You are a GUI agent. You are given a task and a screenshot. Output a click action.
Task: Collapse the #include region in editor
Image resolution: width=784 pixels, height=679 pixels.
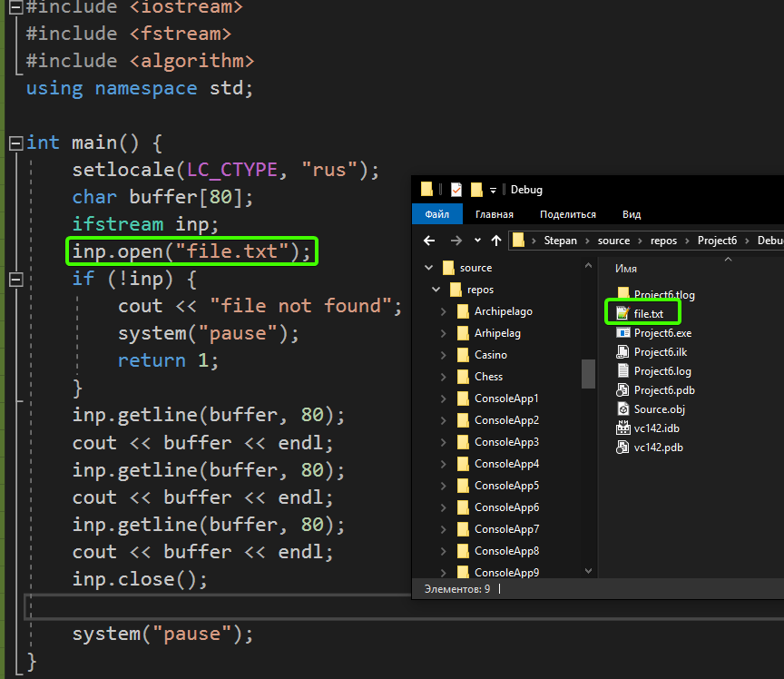click(15, 7)
